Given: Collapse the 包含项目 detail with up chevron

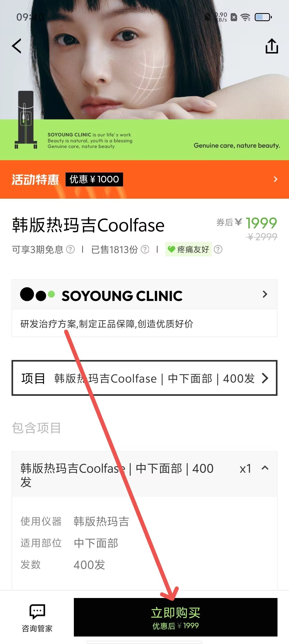Looking at the screenshot, I should [x=265, y=468].
